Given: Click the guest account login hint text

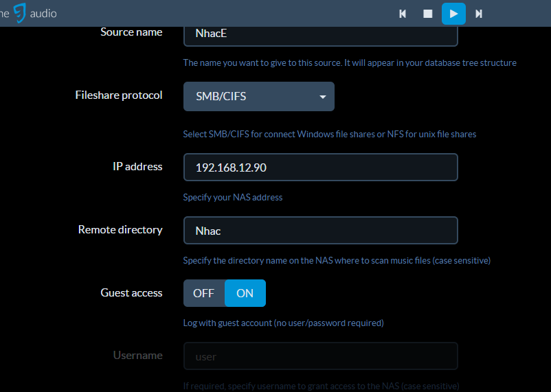Looking at the screenshot, I should 283,323.
